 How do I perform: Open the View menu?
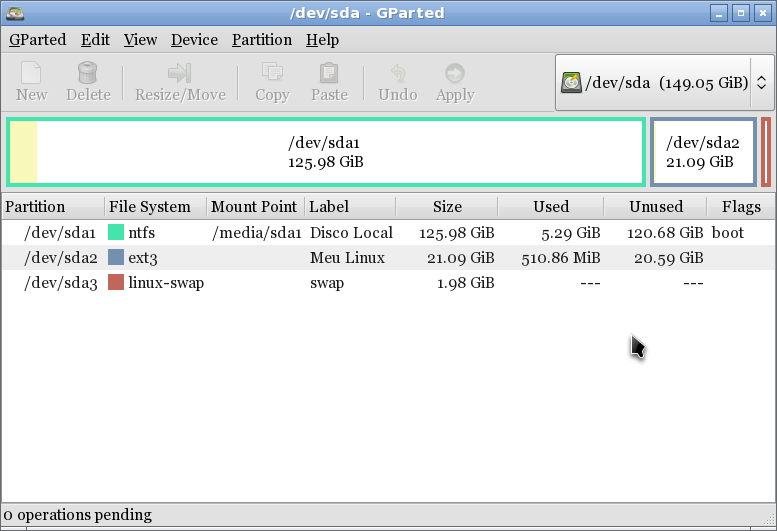click(140, 40)
